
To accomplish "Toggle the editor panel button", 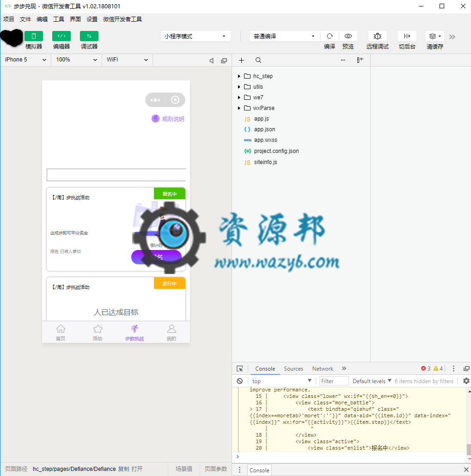I will [61, 36].
